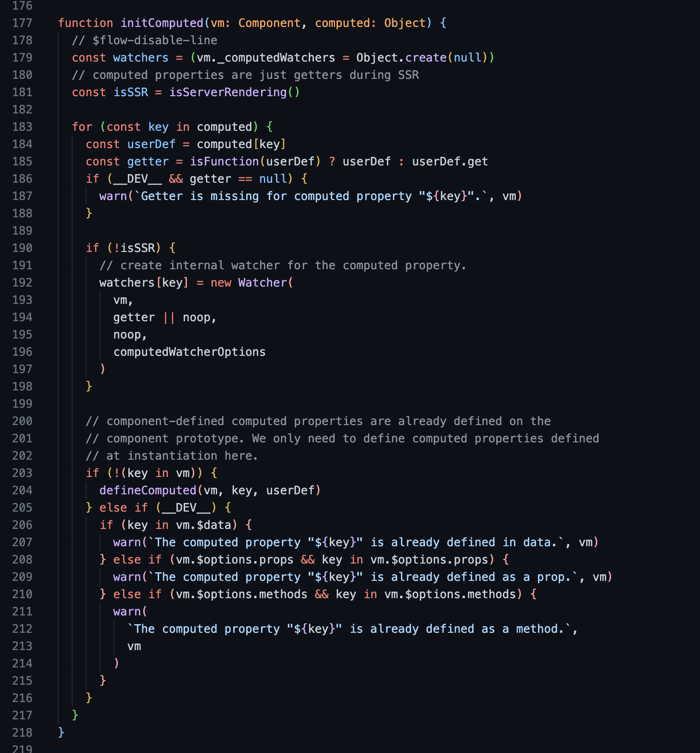
Task: Click line number 203 in the gutter
Action: tap(22, 473)
